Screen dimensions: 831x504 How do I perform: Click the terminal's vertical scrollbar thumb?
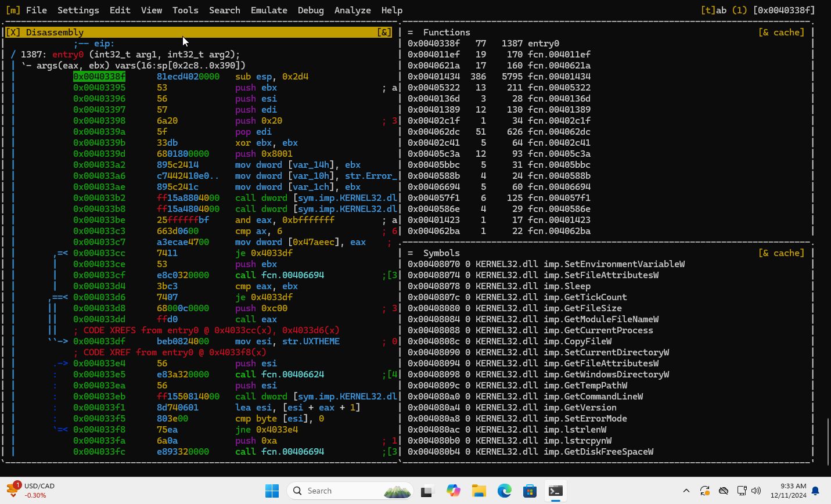[828, 441]
